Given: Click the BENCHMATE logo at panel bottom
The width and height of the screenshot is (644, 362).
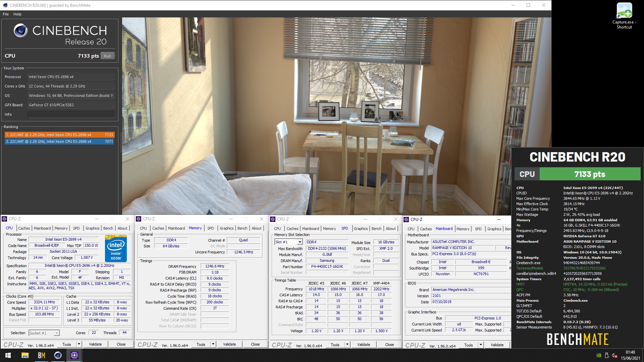Looking at the screenshot, I should point(578,339).
